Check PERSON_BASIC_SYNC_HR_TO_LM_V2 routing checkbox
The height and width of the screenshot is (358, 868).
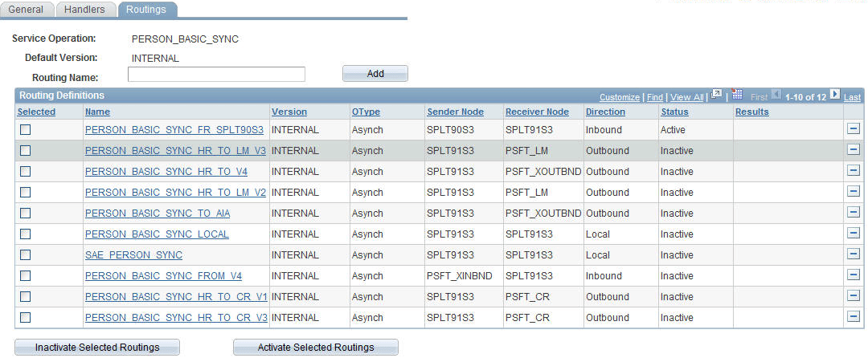26,193
